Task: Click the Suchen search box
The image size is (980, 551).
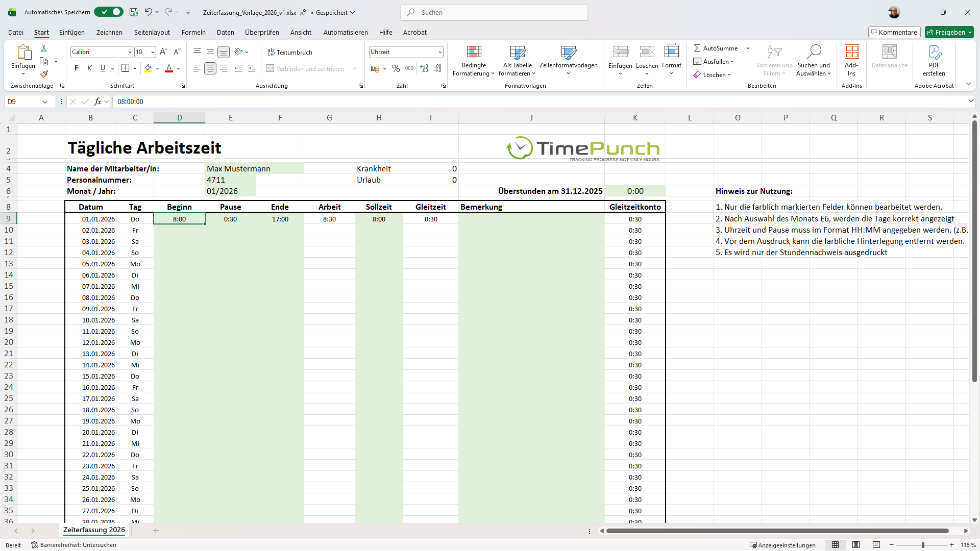Action: pyautogui.click(x=494, y=12)
